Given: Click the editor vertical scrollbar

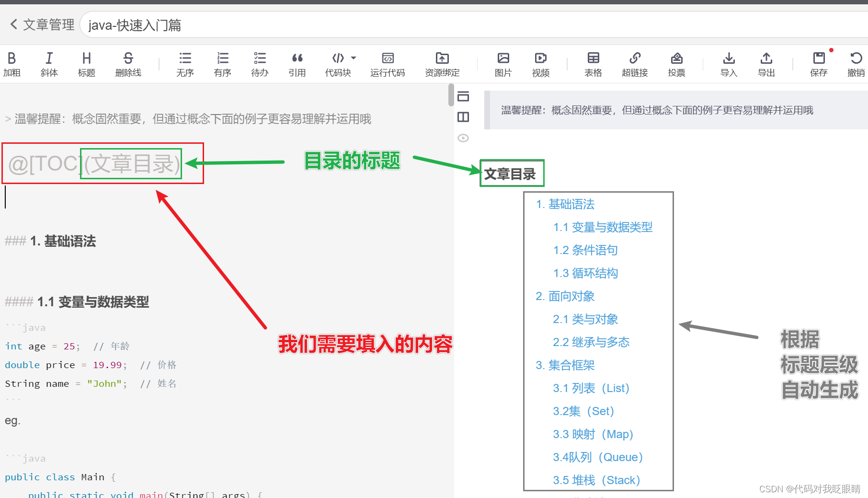Looking at the screenshot, I should 451,95.
